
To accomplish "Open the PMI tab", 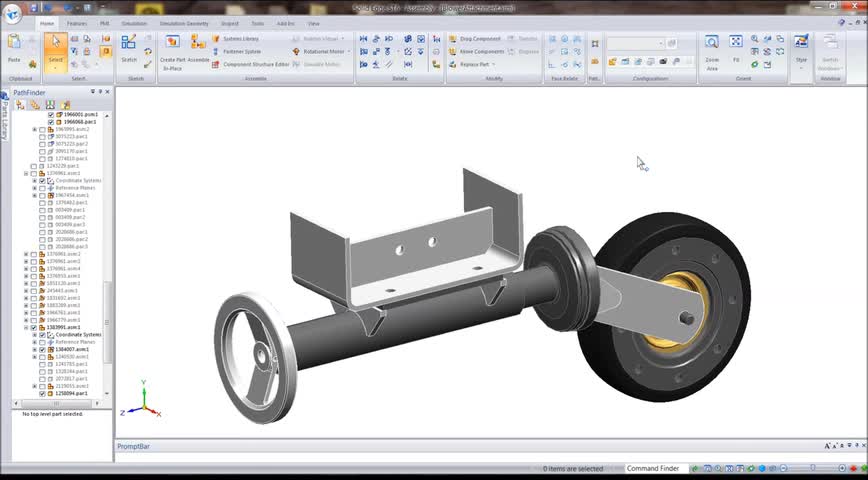I will [x=105, y=24].
